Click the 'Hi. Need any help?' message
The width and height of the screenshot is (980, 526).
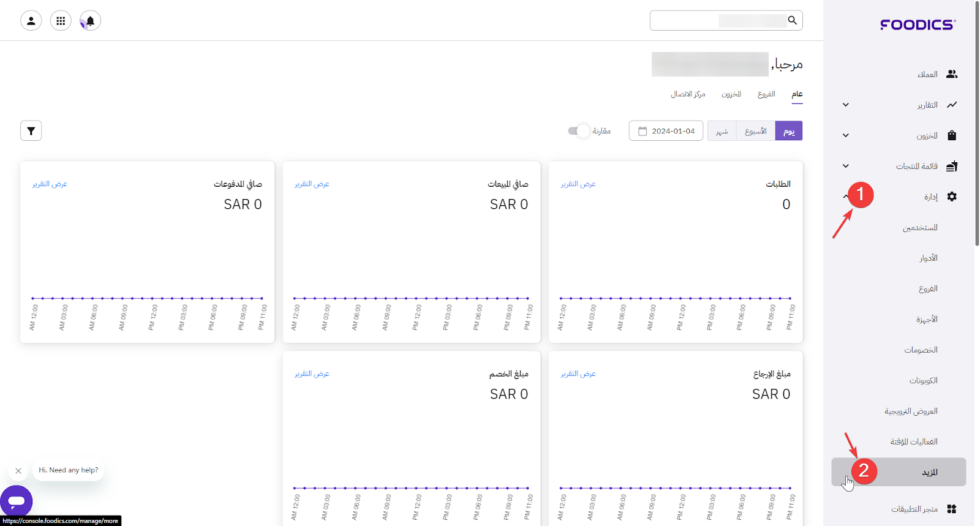pyautogui.click(x=69, y=470)
